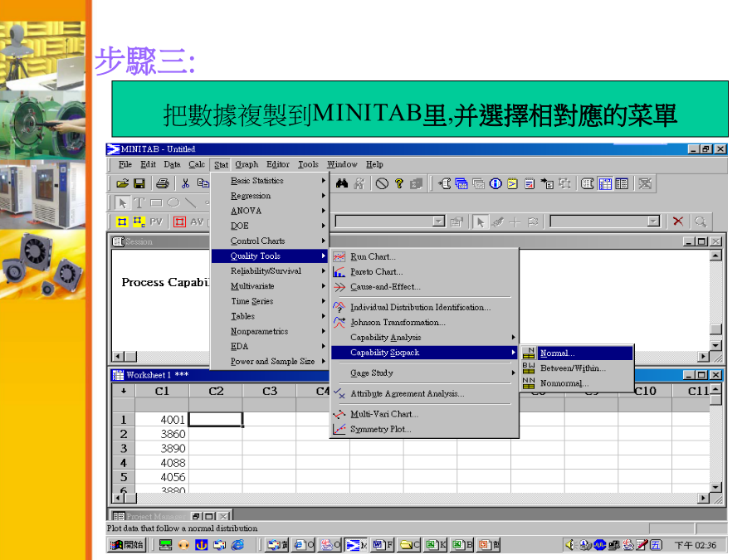Image resolution: width=747 pixels, height=560 pixels.
Task: Open the File menu
Action: [125, 164]
